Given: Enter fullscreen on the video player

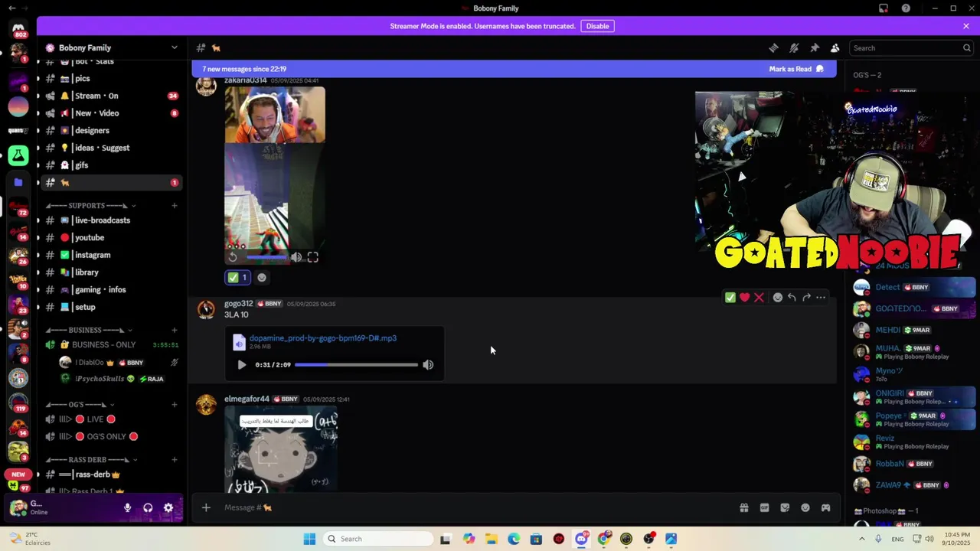Looking at the screenshot, I should pyautogui.click(x=313, y=257).
